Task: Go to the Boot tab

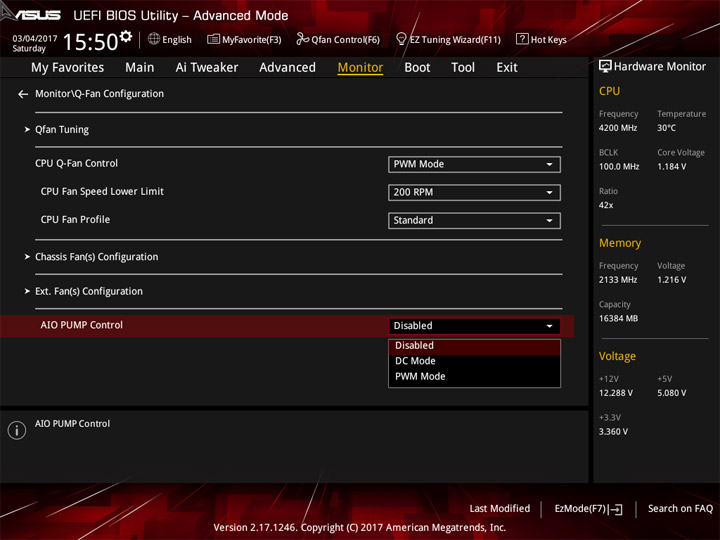Action: tap(417, 68)
